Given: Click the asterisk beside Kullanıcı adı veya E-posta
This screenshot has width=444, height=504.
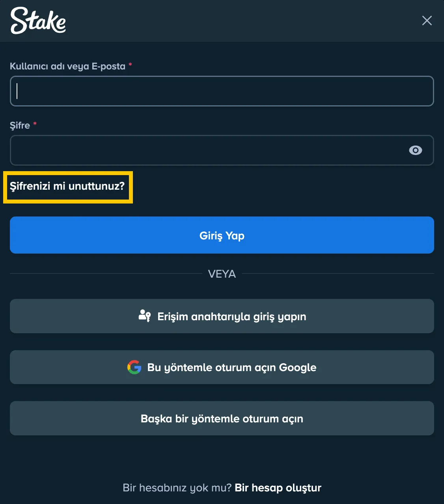Looking at the screenshot, I should (130, 65).
